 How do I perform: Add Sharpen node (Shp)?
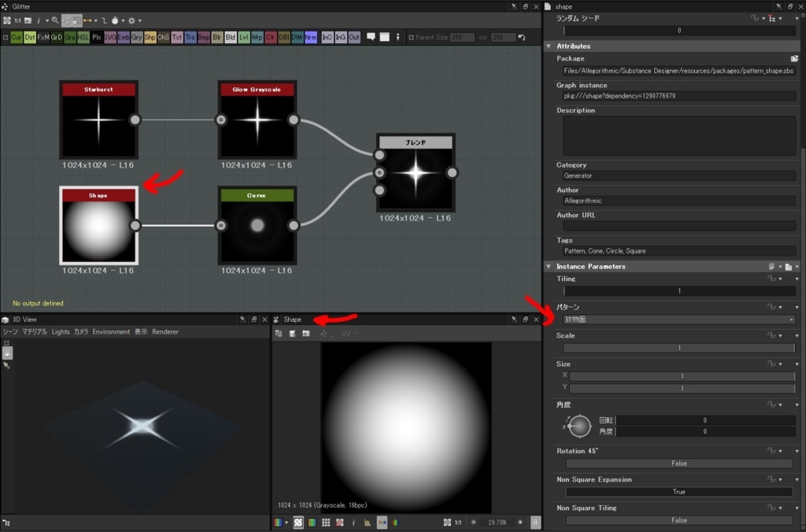tap(150, 38)
